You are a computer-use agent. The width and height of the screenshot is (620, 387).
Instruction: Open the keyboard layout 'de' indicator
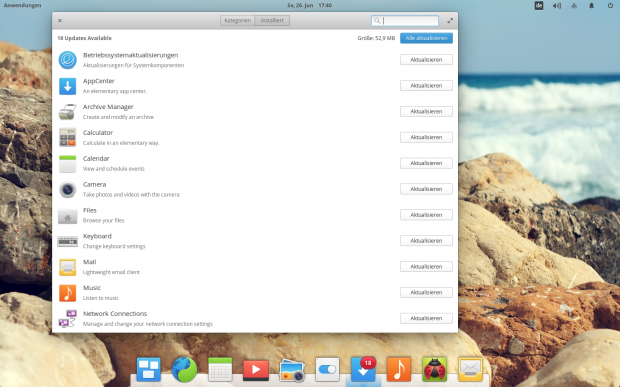coord(539,6)
